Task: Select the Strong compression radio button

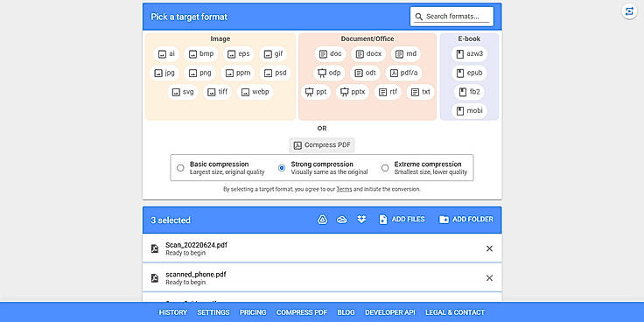Action: (x=282, y=168)
